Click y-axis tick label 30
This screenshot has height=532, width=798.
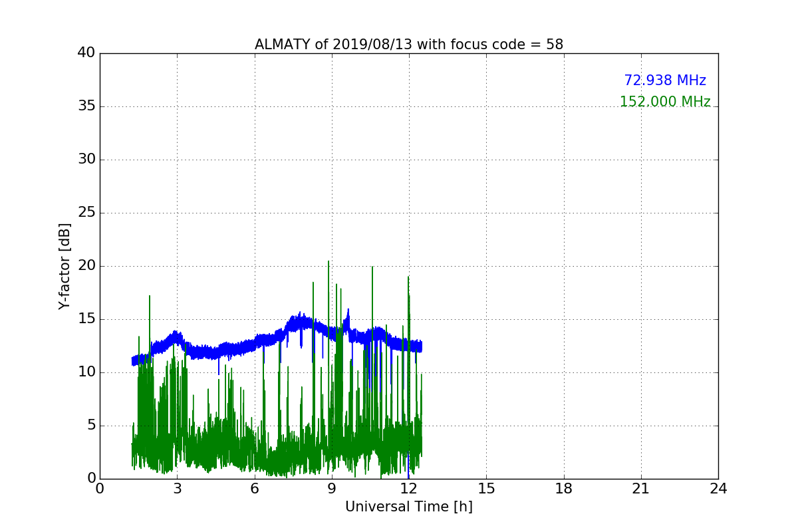[x=86, y=160]
